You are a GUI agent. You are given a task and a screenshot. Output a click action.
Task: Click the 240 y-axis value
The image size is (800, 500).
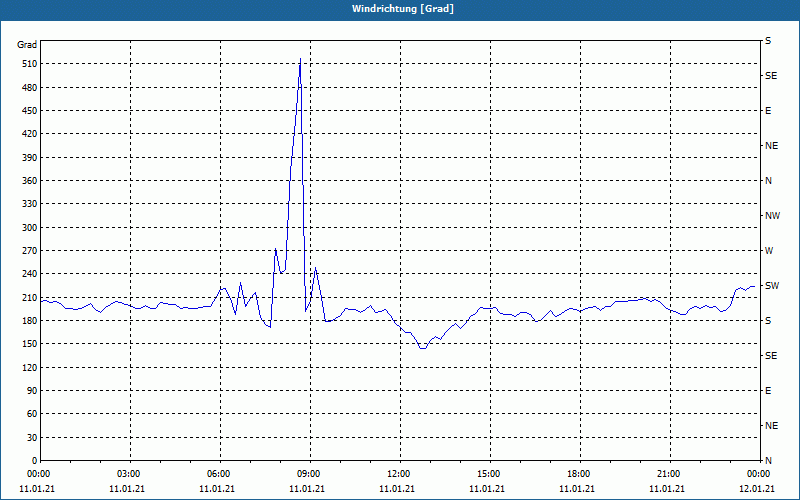30,274
